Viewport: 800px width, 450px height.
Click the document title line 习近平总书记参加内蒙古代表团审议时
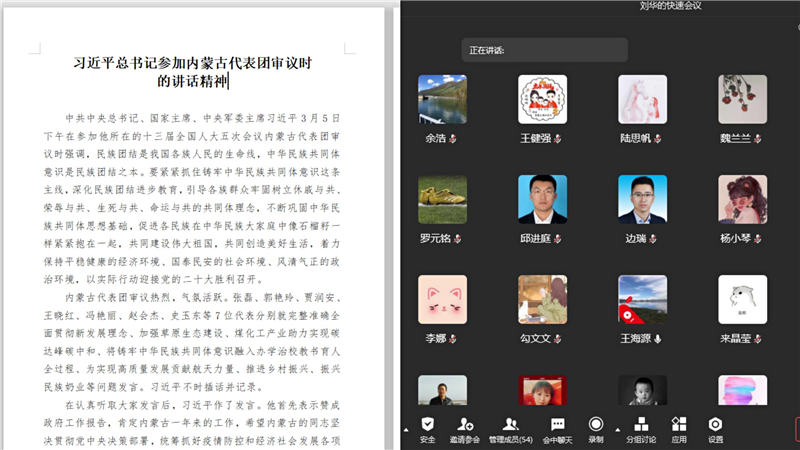192,63
